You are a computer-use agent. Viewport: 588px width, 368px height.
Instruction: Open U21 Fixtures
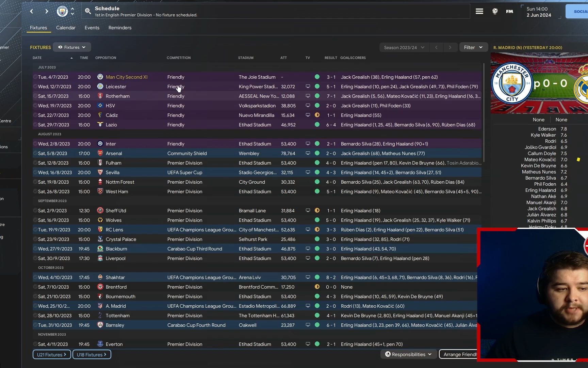(52, 354)
